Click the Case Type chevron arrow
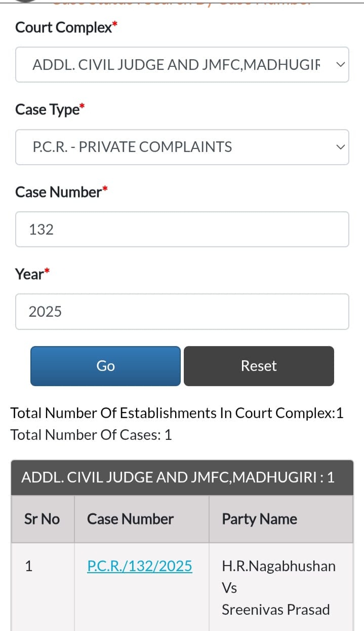This screenshot has height=631, width=364. pyautogui.click(x=341, y=147)
